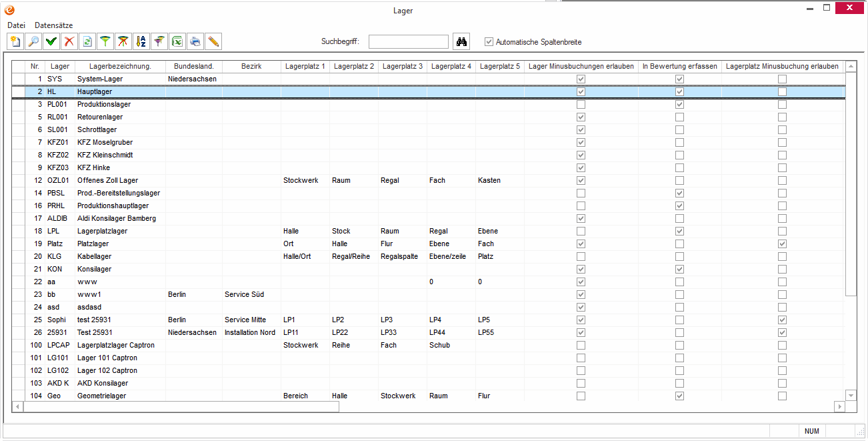Refresh the list with the green arrows icon
This screenshot has width=868, height=441.
pyautogui.click(x=87, y=41)
